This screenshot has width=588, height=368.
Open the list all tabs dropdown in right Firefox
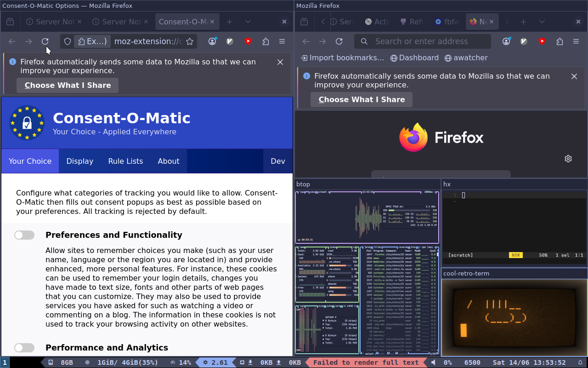pos(542,22)
